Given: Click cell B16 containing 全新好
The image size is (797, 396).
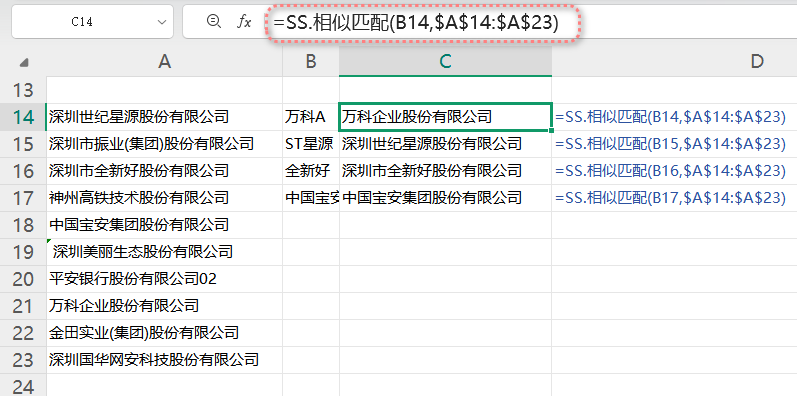Looking at the screenshot, I should click(x=311, y=171).
